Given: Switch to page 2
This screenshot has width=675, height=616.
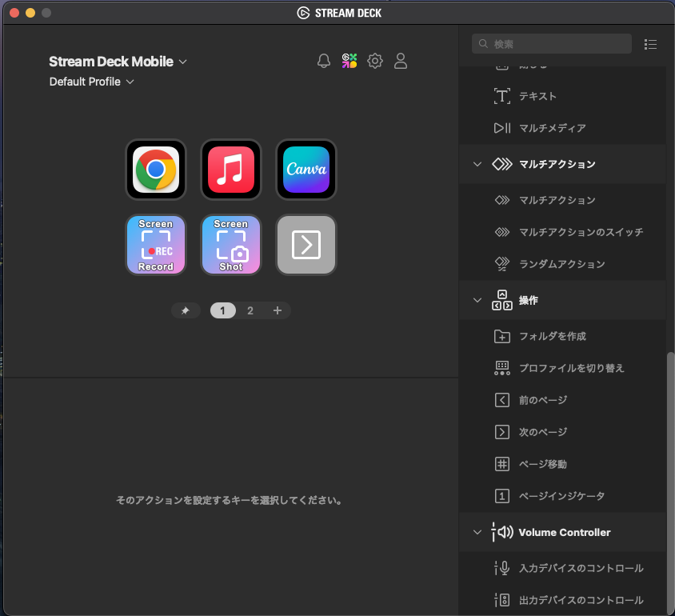Looking at the screenshot, I should tap(250, 310).
